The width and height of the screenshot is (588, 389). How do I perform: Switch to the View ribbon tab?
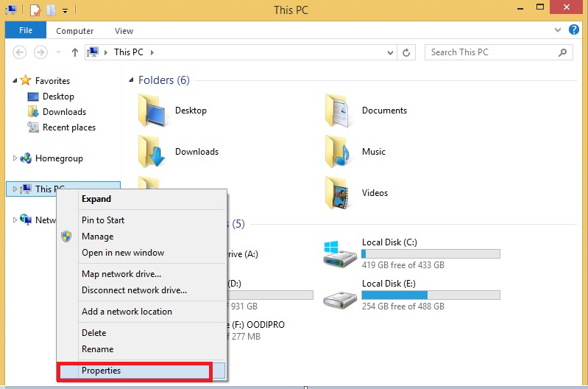pos(124,31)
